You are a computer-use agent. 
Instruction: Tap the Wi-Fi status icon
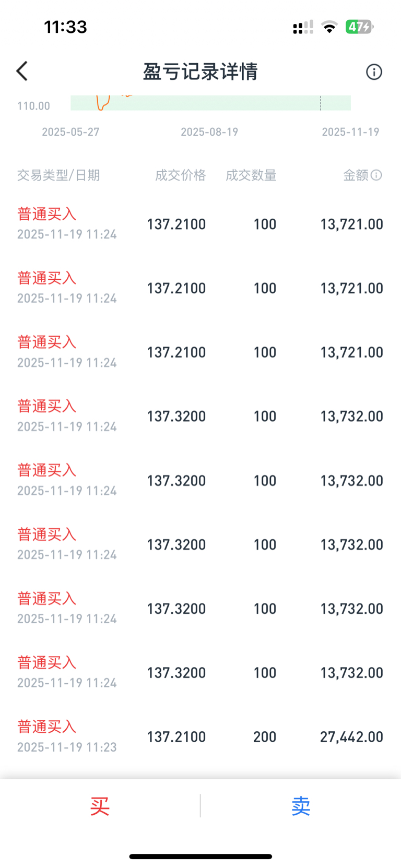(x=329, y=27)
